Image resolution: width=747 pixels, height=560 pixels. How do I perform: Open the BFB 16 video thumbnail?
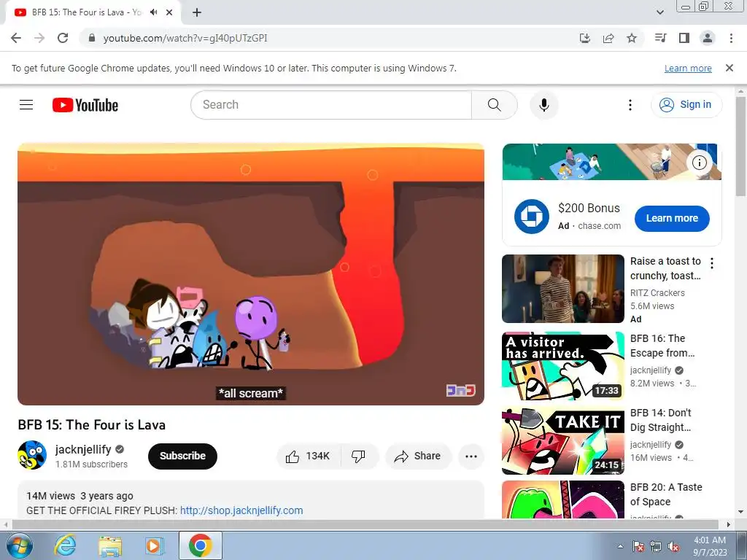(562, 366)
